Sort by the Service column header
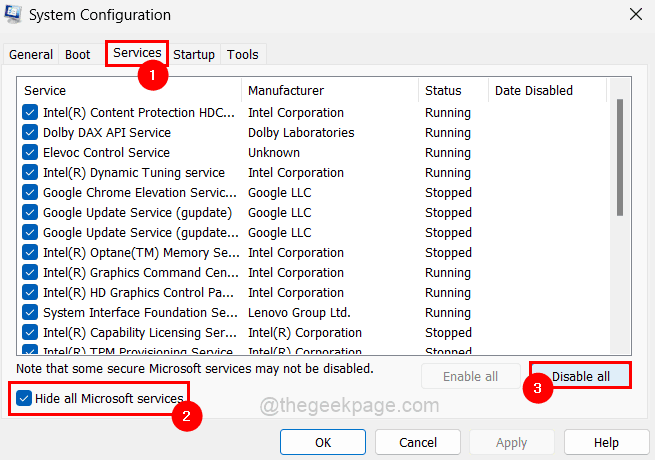 (x=130, y=91)
